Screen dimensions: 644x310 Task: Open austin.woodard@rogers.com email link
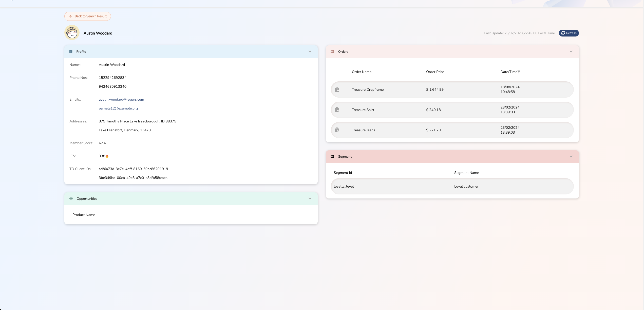pyautogui.click(x=121, y=99)
